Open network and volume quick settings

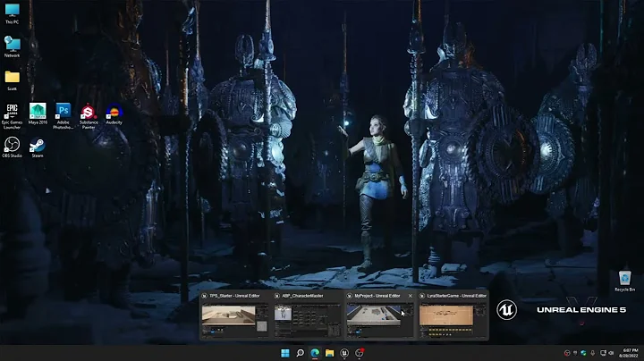pyautogui.click(x=606, y=353)
